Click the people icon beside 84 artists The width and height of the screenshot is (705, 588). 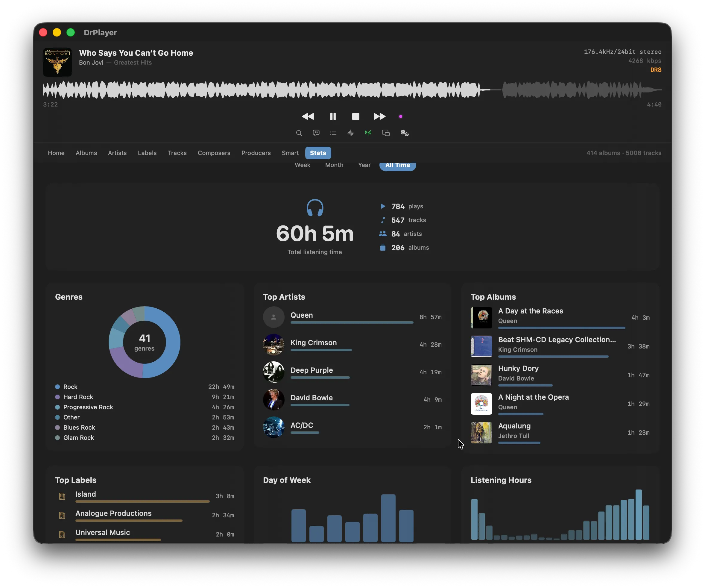click(383, 234)
